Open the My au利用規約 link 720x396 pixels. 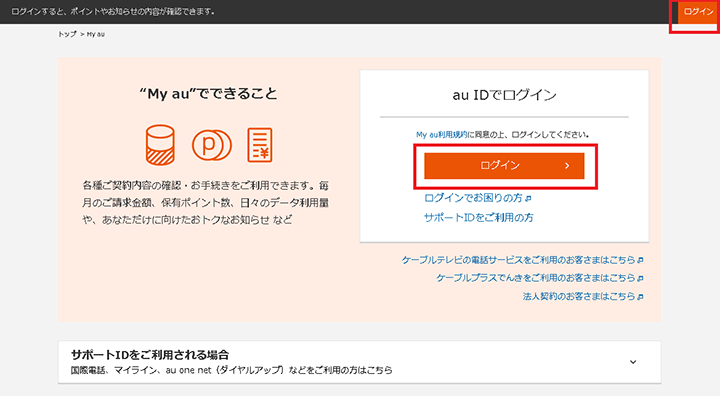441,135
